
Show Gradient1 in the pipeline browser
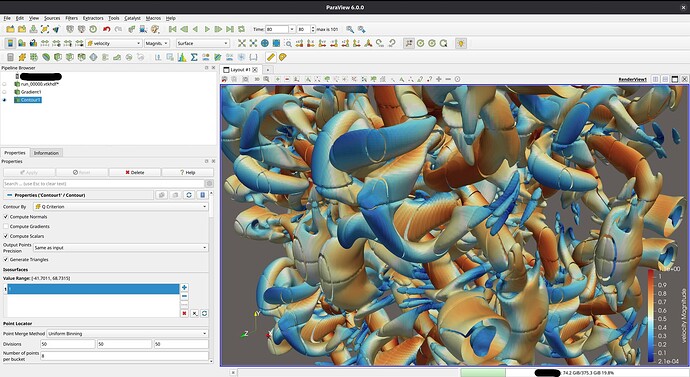[4, 92]
